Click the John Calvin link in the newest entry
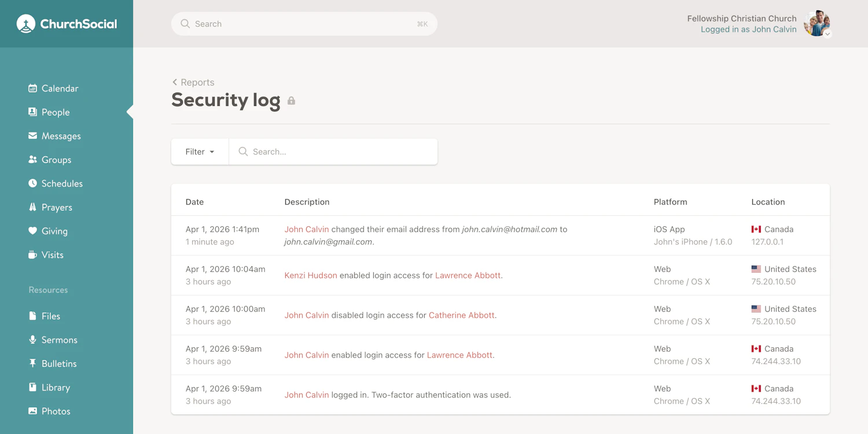The image size is (868, 434). [x=306, y=229]
